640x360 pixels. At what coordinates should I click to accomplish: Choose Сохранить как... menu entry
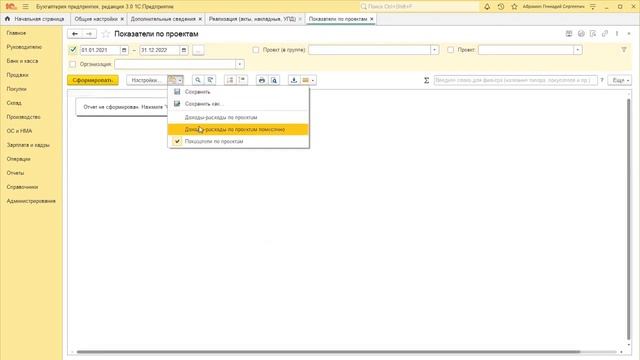point(238,104)
